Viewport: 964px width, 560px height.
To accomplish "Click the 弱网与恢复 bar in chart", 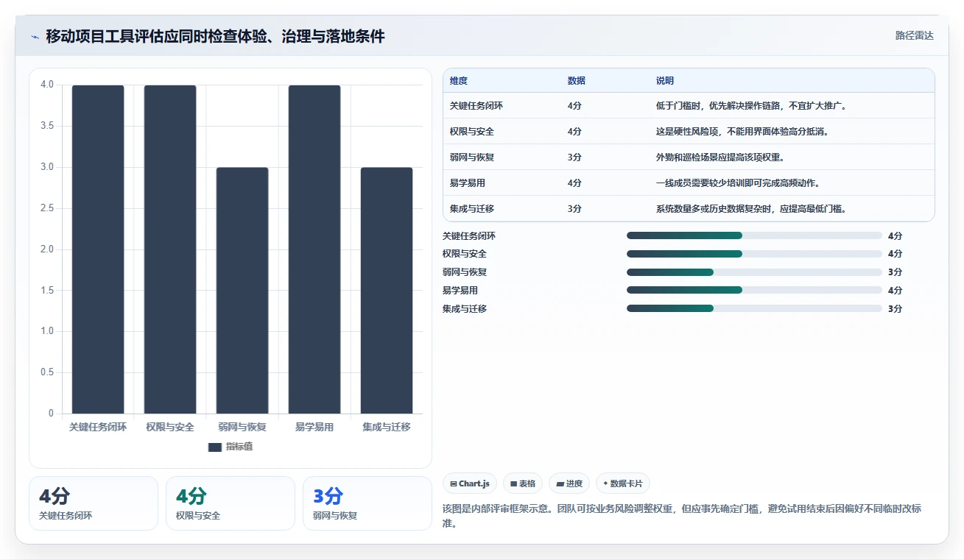I will click(242, 291).
